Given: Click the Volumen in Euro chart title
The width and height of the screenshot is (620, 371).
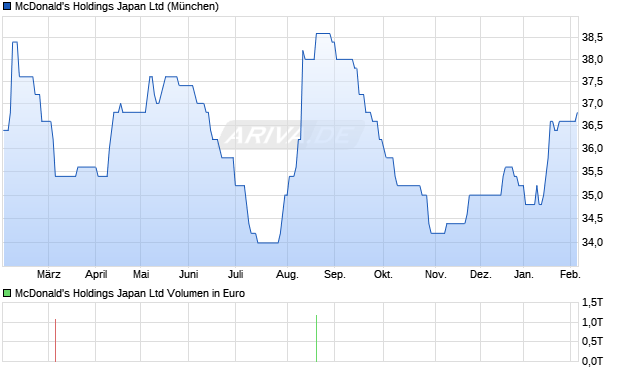Looking at the screenshot, I should (130, 293).
